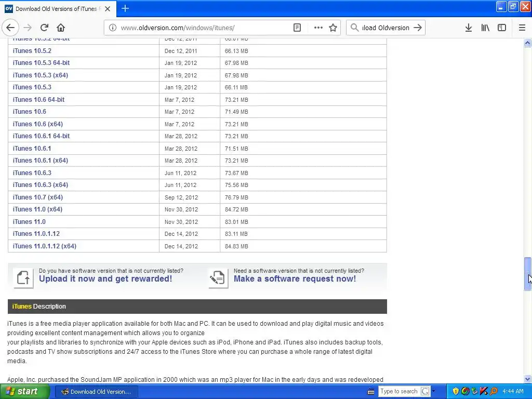Open iTunes 11.0.1.12 (x64) link

coord(45,246)
